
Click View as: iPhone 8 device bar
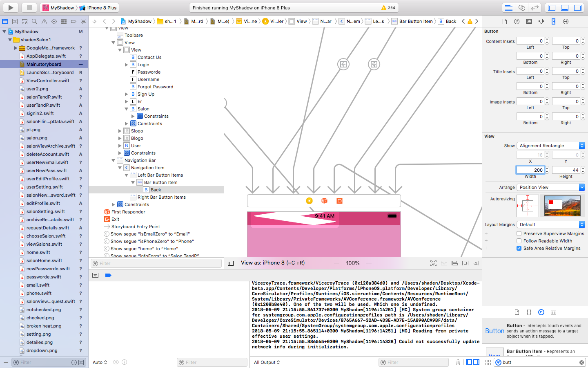tap(273, 263)
